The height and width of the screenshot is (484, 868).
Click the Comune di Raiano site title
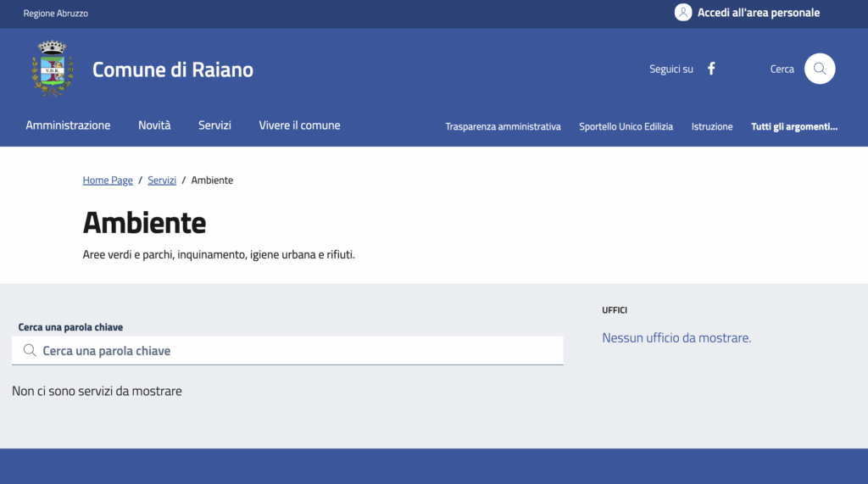pos(173,70)
